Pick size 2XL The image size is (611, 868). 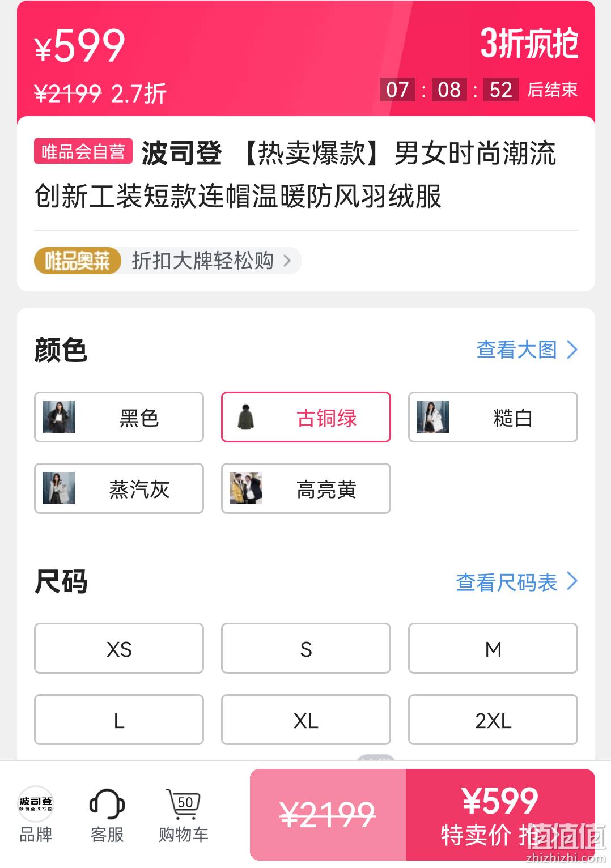(x=493, y=720)
